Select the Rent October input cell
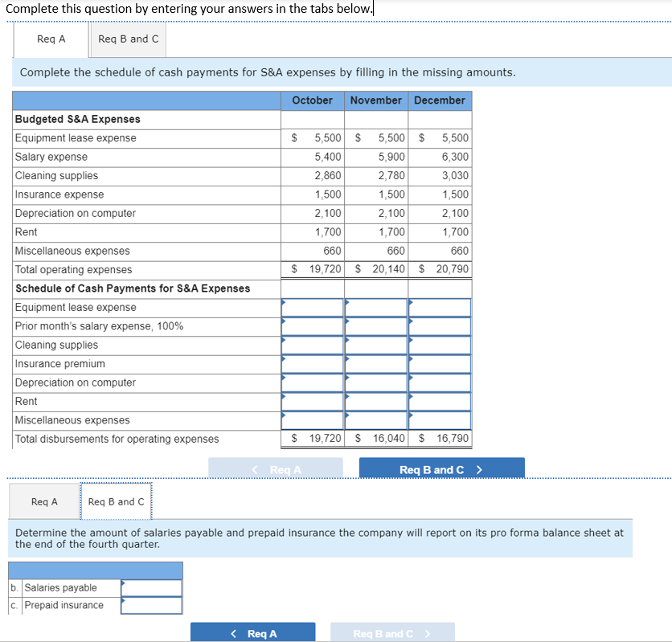The height and width of the screenshot is (642, 672). tap(312, 401)
